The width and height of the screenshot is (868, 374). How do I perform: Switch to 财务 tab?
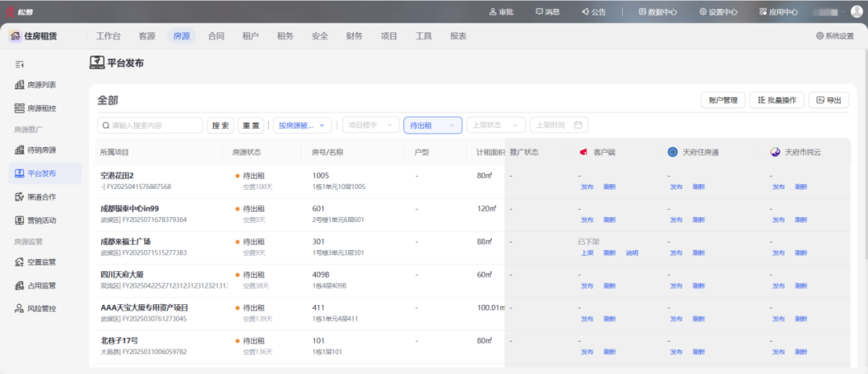(354, 36)
